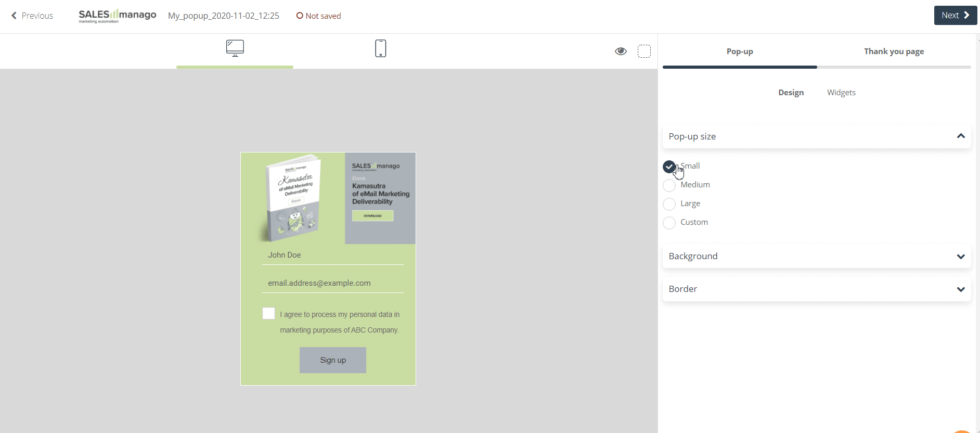Switch to desktop preview mode

point(235,48)
